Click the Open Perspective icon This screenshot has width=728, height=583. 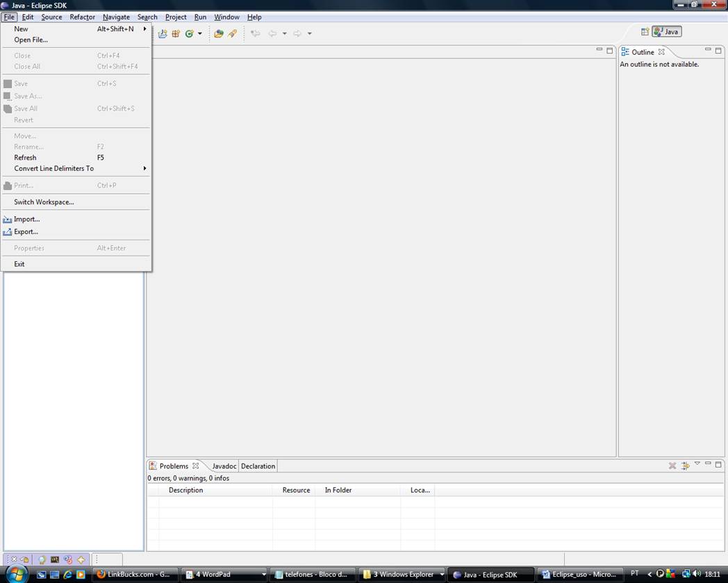pyautogui.click(x=645, y=31)
